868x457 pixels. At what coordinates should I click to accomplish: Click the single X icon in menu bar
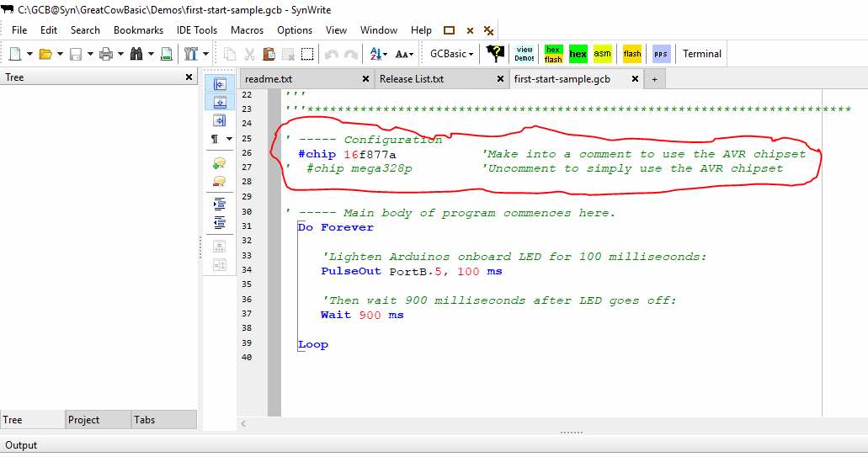pyautogui.click(x=470, y=31)
